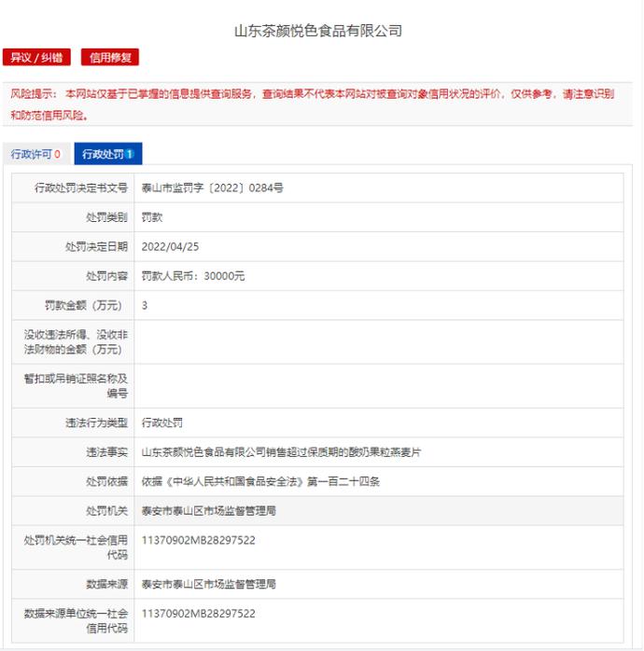The width and height of the screenshot is (644, 651).
Task: Click the 异议/纠错 red button
Action: click(x=36, y=57)
